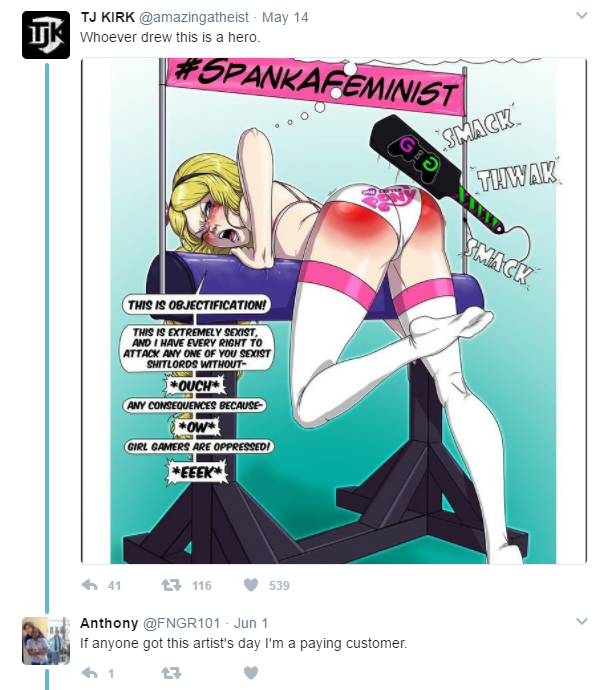Image resolution: width=599 pixels, height=690 pixels.
Task: Open the TJK avatar profile picture
Action: click(46, 35)
